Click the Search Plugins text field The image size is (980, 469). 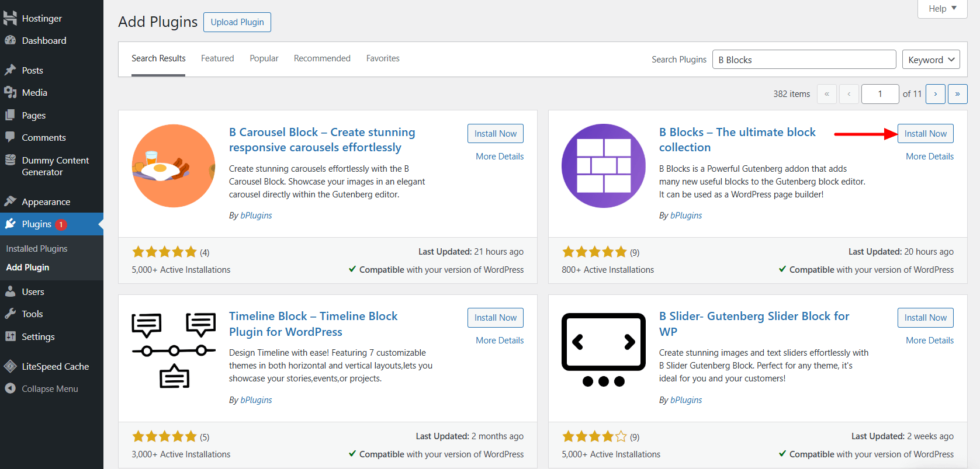(x=804, y=60)
